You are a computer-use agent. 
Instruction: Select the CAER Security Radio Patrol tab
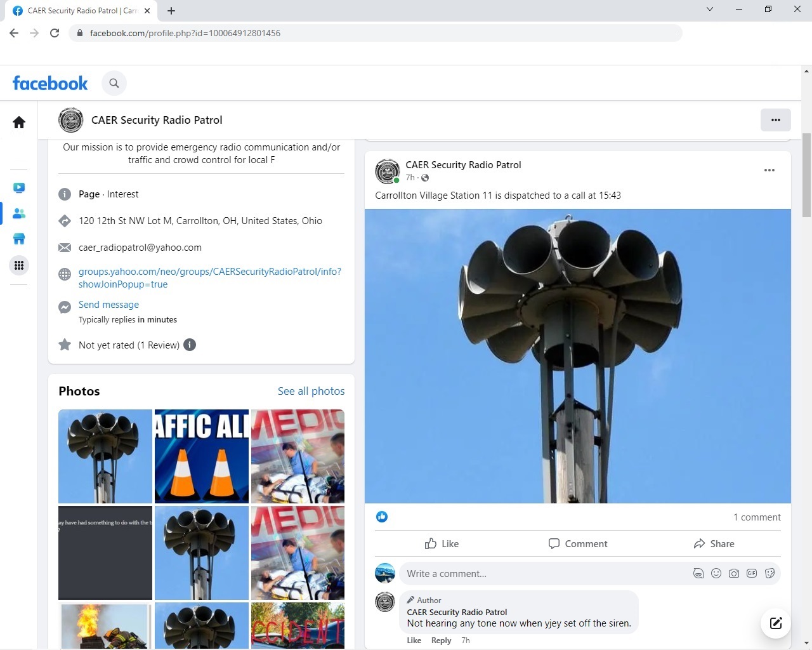click(x=82, y=11)
